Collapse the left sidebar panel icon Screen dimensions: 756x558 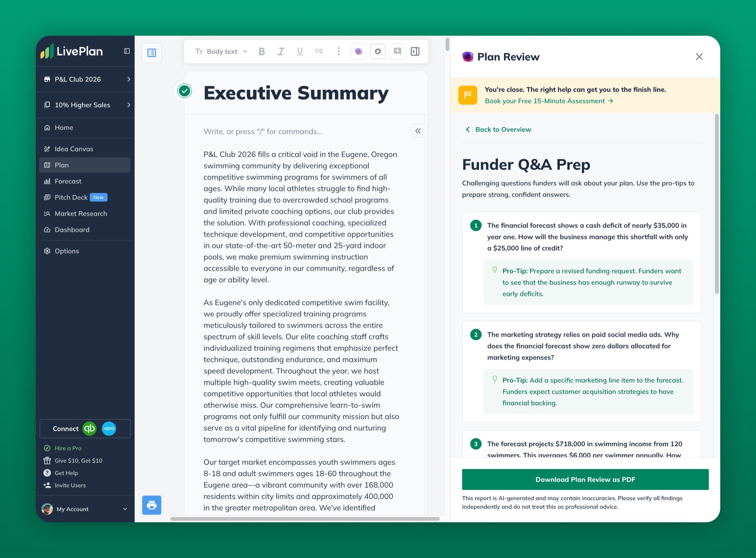point(127,51)
